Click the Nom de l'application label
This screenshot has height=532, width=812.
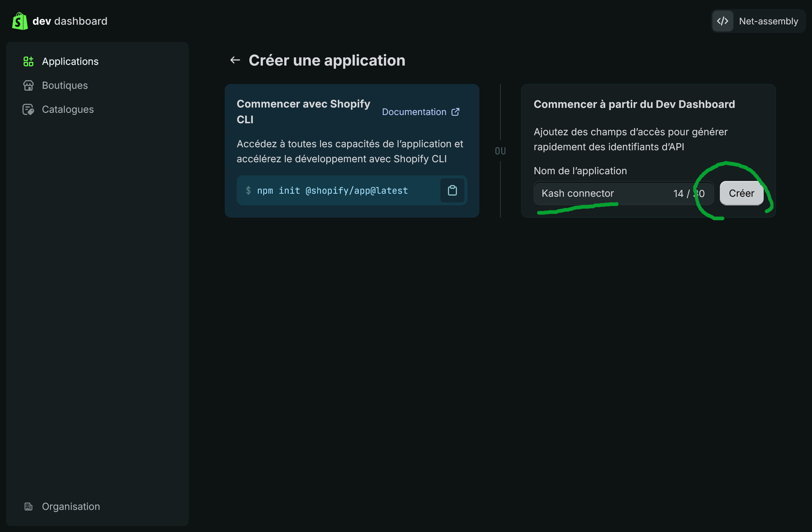pyautogui.click(x=580, y=171)
